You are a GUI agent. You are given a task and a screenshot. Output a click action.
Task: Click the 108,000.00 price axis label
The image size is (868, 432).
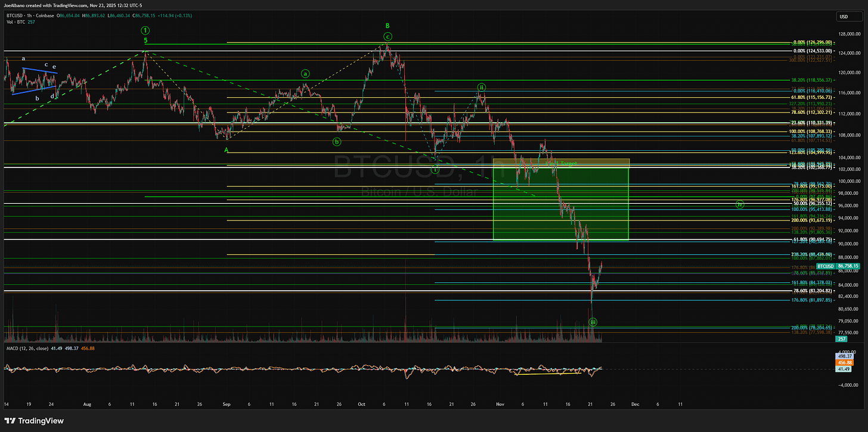848,135
